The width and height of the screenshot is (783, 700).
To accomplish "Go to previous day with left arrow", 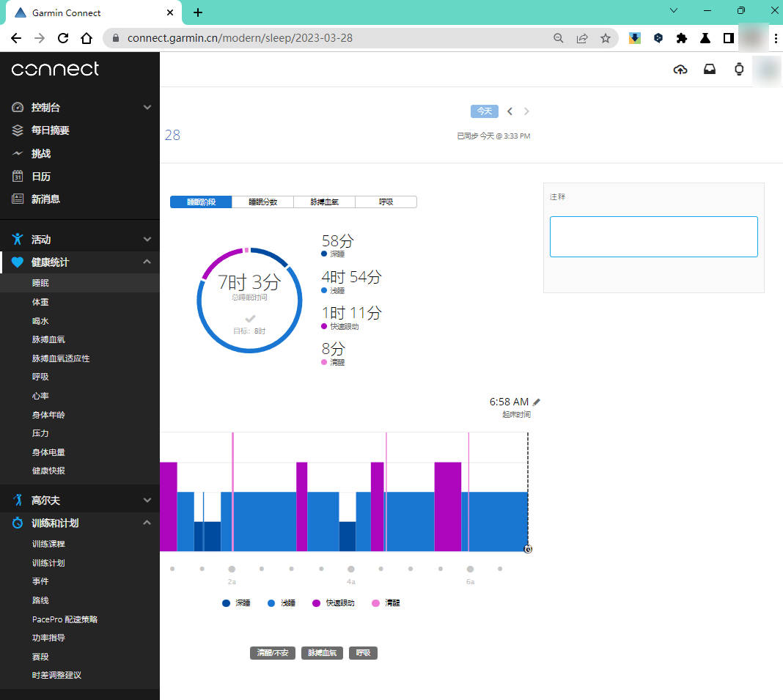I will point(510,111).
